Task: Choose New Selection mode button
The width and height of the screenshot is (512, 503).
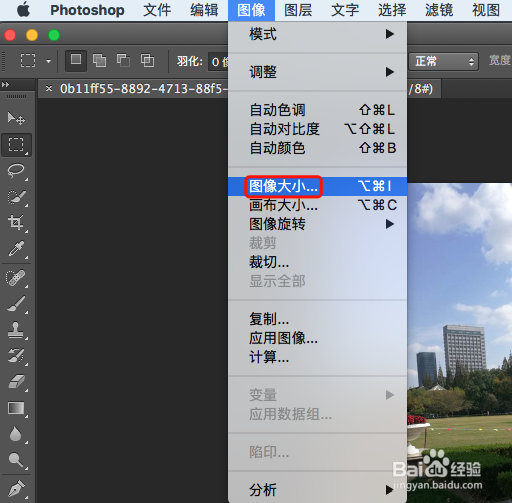Action: 76,61
